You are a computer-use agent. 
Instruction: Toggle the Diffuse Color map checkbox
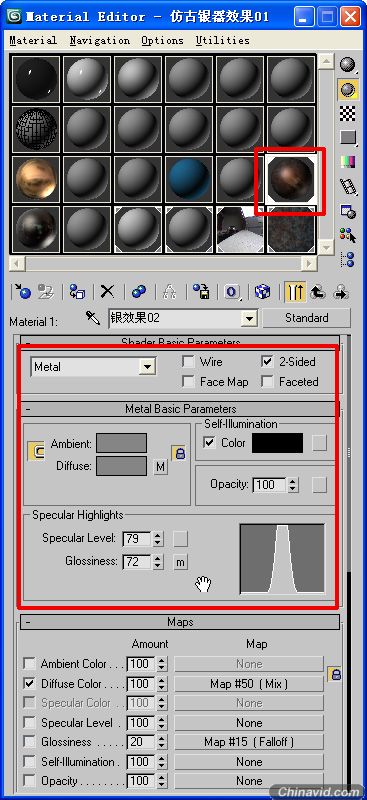(x=30, y=683)
